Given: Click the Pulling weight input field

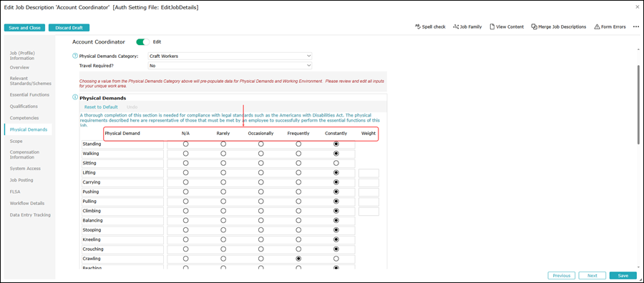Looking at the screenshot, I should point(369,202).
